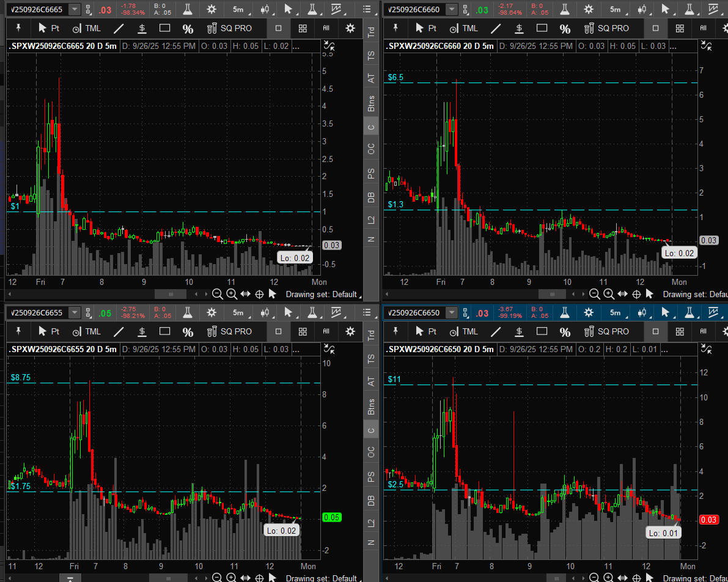Image resolution: width=728 pixels, height=582 pixels.
Task: Zoom out on the C6665 chart
Action: point(217,294)
